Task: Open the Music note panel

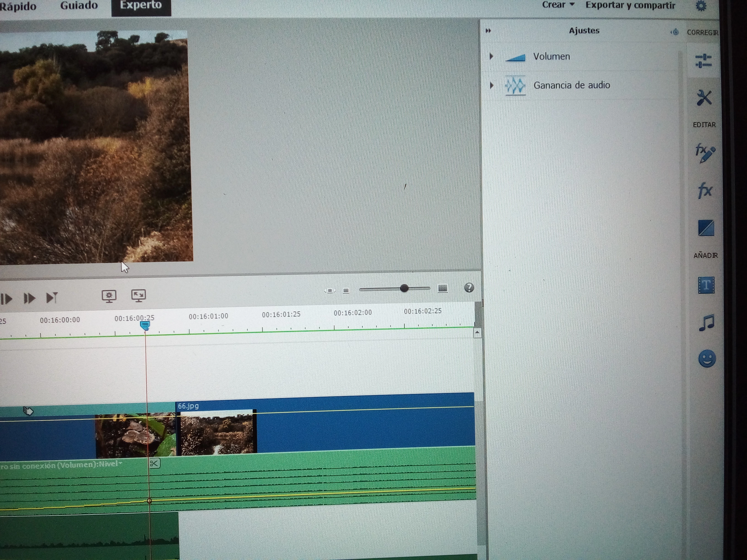Action: point(706,323)
